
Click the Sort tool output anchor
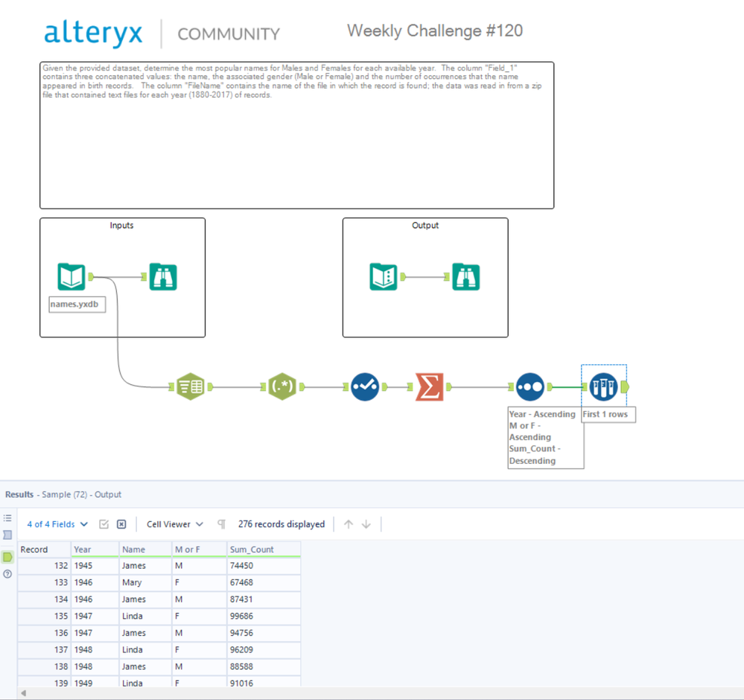(x=550, y=386)
